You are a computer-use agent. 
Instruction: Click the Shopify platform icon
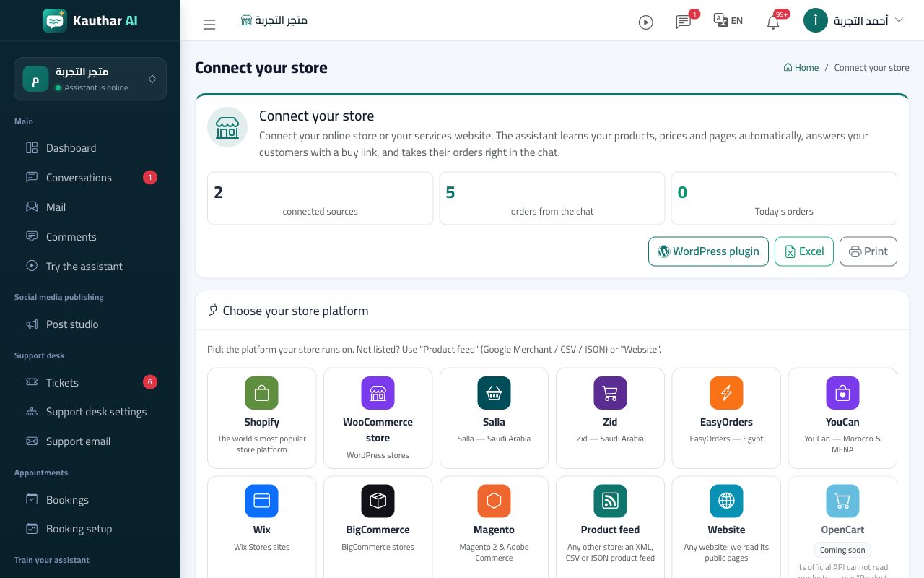[262, 393]
